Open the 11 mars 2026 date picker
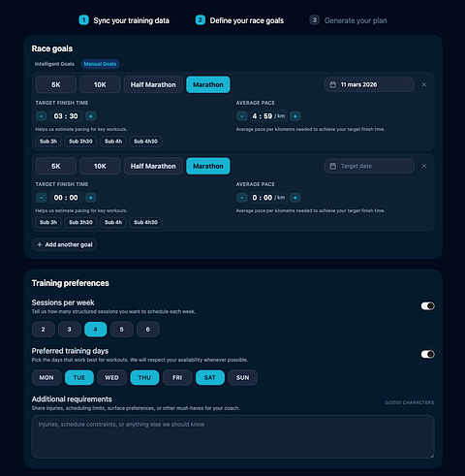The height and width of the screenshot is (476, 465). 369,84
